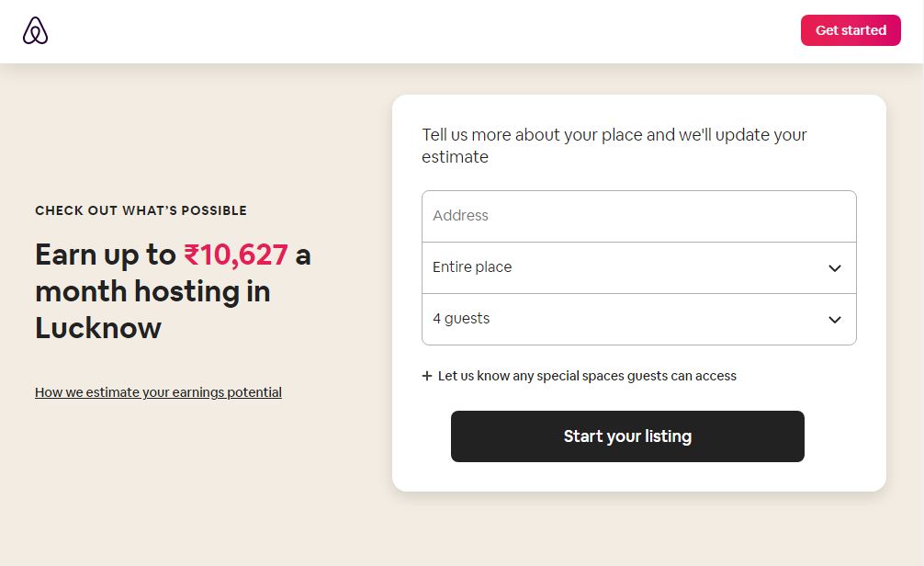Click the word Lucknow in the headline

[x=98, y=328]
